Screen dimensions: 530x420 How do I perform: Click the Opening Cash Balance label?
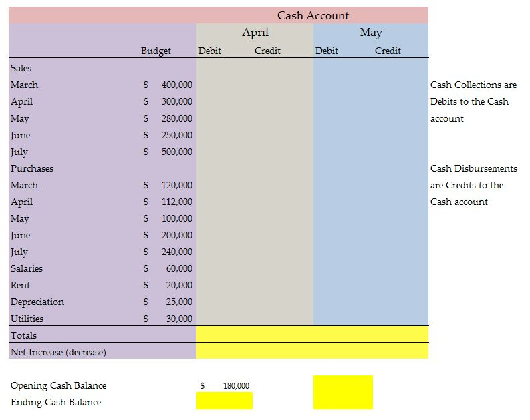[x=58, y=385]
